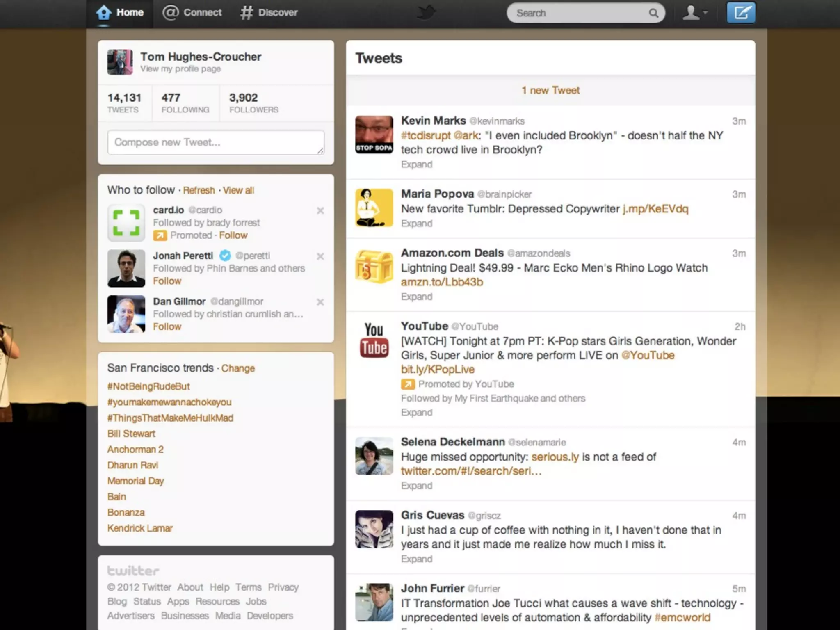Expand Gris Cuevas' coffee tweet
This screenshot has width=840, height=630.
click(x=416, y=559)
